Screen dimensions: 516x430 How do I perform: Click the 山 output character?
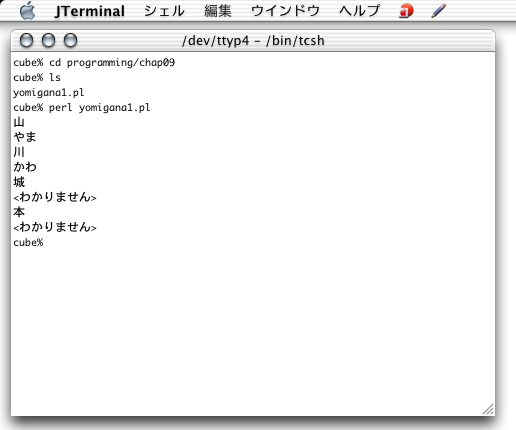click(x=19, y=122)
